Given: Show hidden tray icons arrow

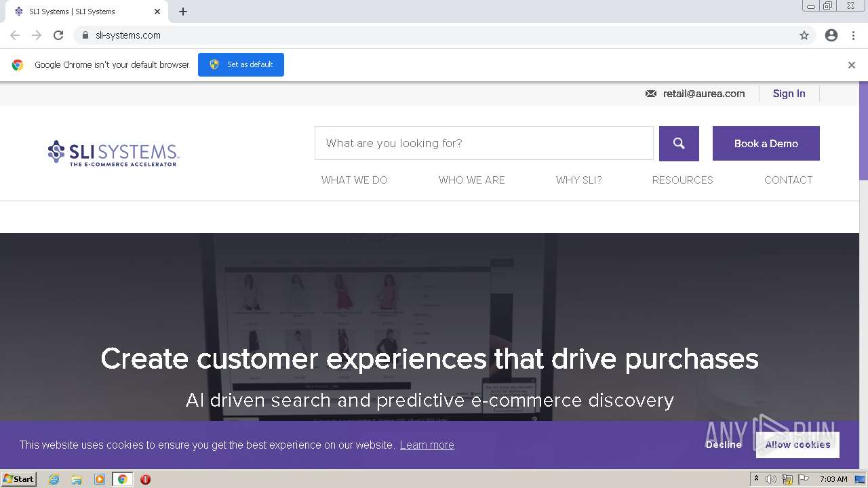Looking at the screenshot, I should point(756,479).
